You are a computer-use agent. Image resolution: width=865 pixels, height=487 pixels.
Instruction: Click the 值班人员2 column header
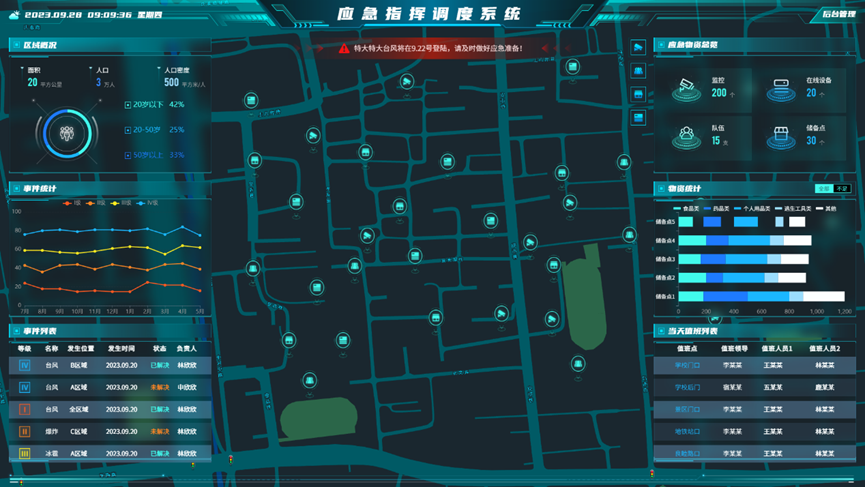825,349
